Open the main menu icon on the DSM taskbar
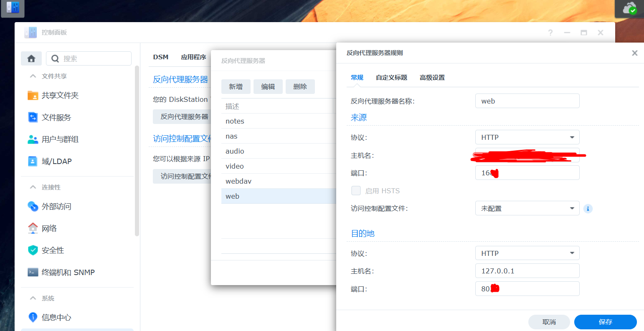This screenshot has height=331, width=644. [x=13, y=8]
